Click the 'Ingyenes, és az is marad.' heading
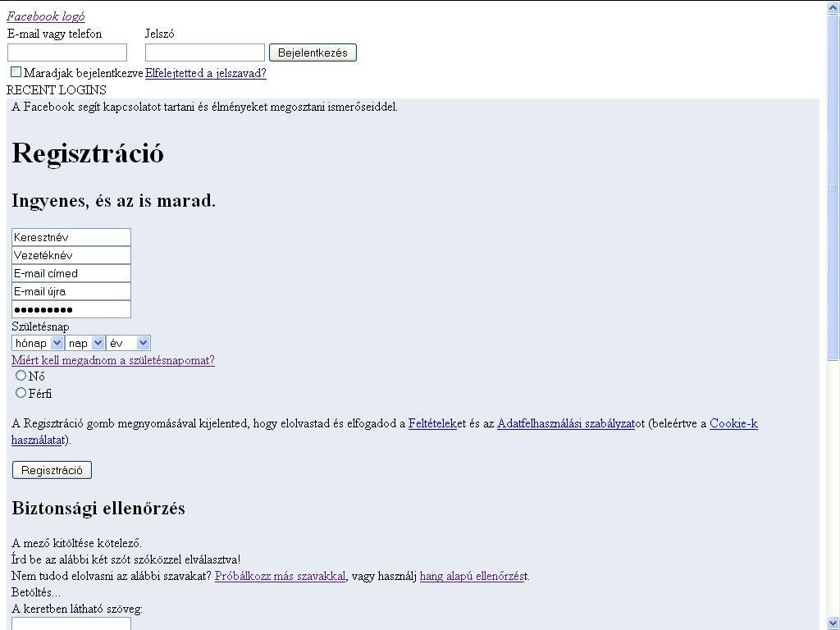The image size is (840, 630). click(113, 201)
